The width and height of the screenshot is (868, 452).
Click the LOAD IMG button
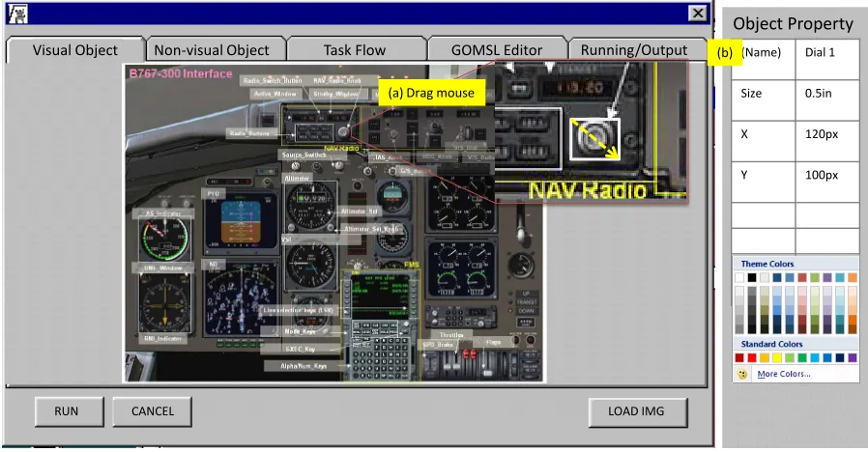tap(636, 411)
